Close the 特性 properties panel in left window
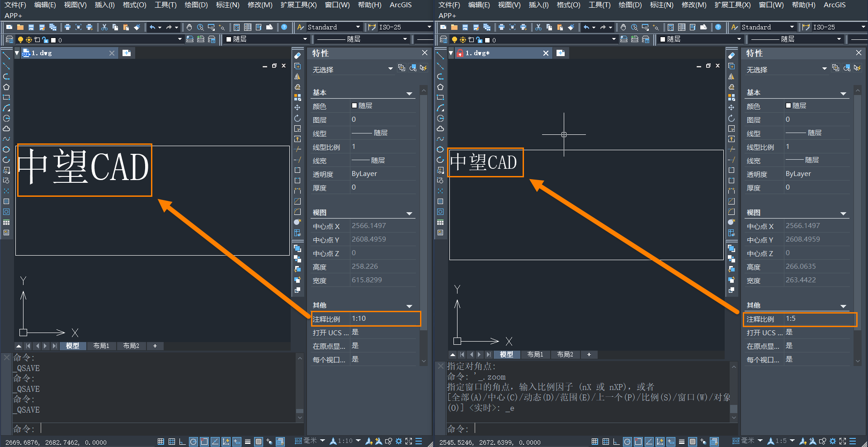The image size is (868, 447). coord(425,53)
